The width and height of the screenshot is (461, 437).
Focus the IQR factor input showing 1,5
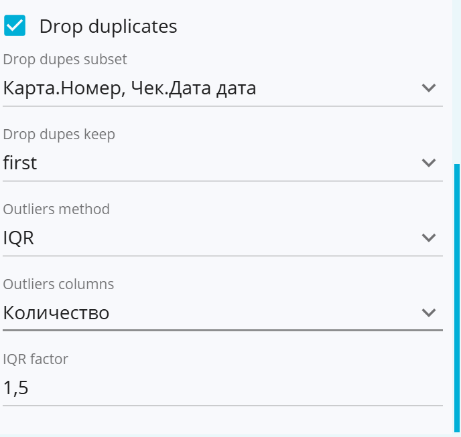pyautogui.click(x=223, y=388)
